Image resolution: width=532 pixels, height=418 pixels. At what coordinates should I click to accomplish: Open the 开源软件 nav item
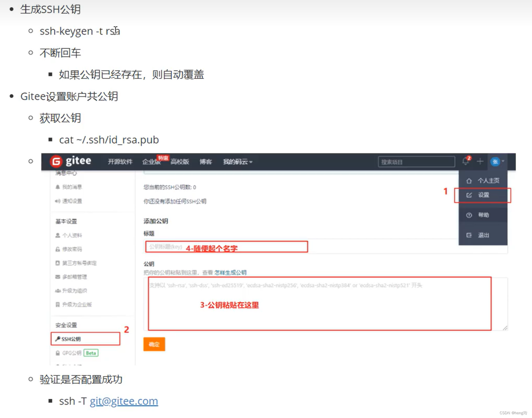pyautogui.click(x=120, y=162)
